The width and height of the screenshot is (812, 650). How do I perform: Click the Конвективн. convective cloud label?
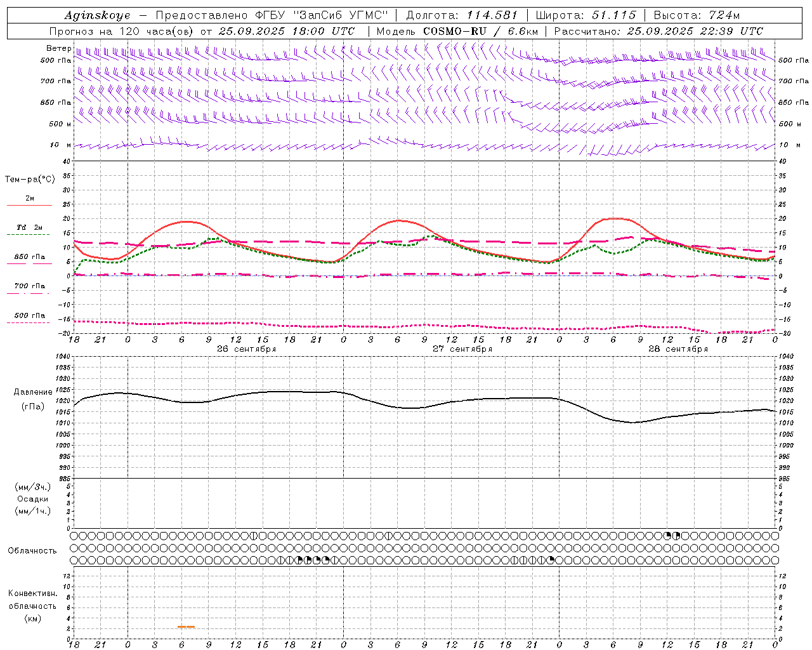(32, 594)
